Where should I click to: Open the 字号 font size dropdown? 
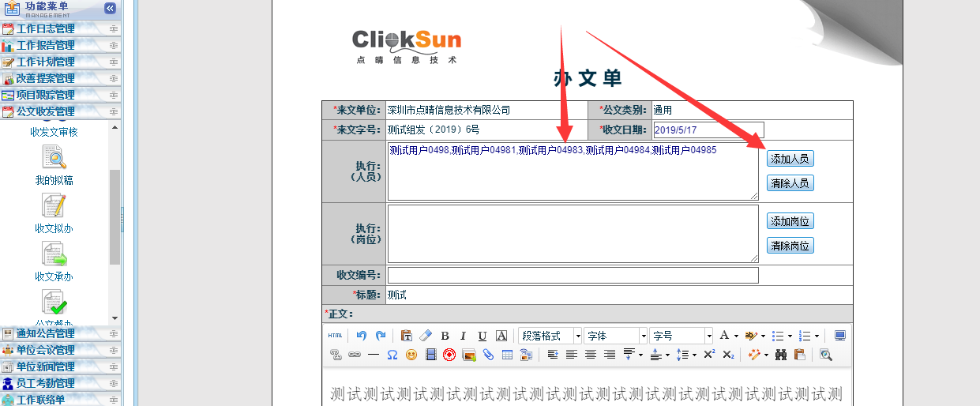[681, 336]
